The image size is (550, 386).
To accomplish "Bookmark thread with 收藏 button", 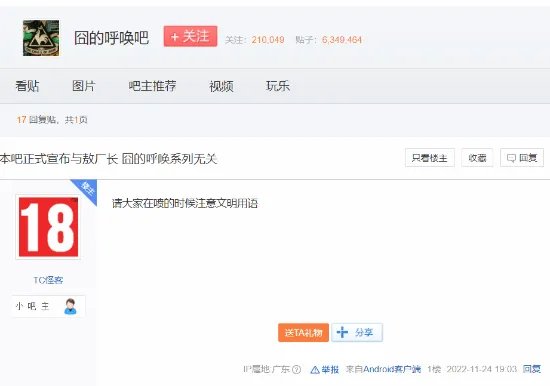I will pyautogui.click(x=477, y=158).
